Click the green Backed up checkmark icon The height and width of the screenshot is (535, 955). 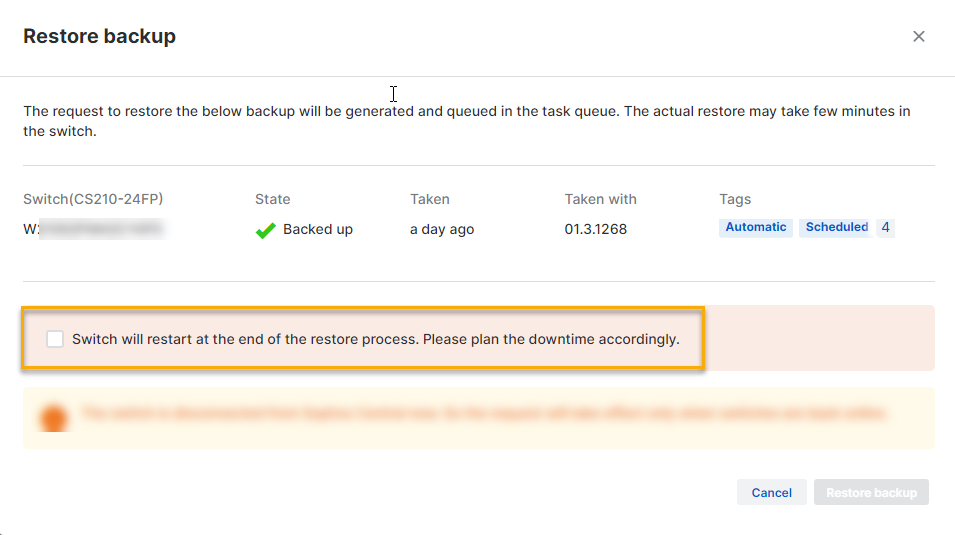point(265,230)
